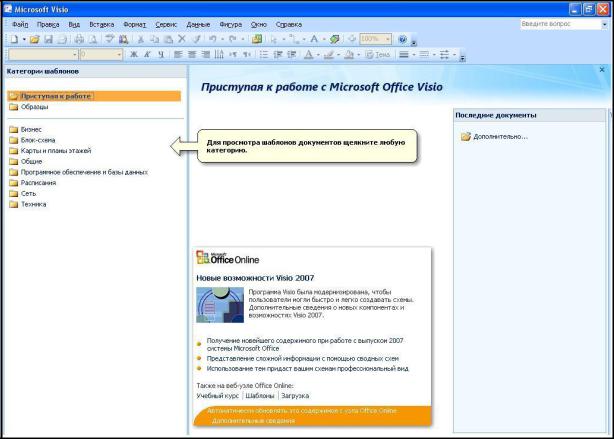
Task: Click the Print Preview icon
Action: pyautogui.click(x=93, y=39)
